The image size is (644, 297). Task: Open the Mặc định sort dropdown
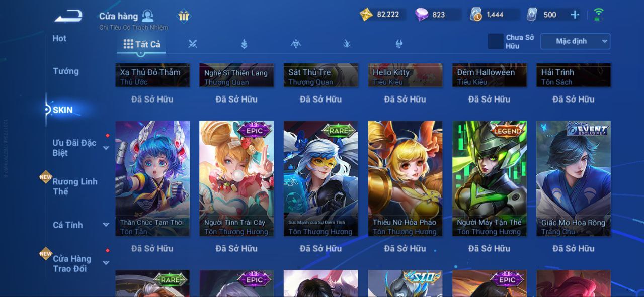pyautogui.click(x=575, y=41)
